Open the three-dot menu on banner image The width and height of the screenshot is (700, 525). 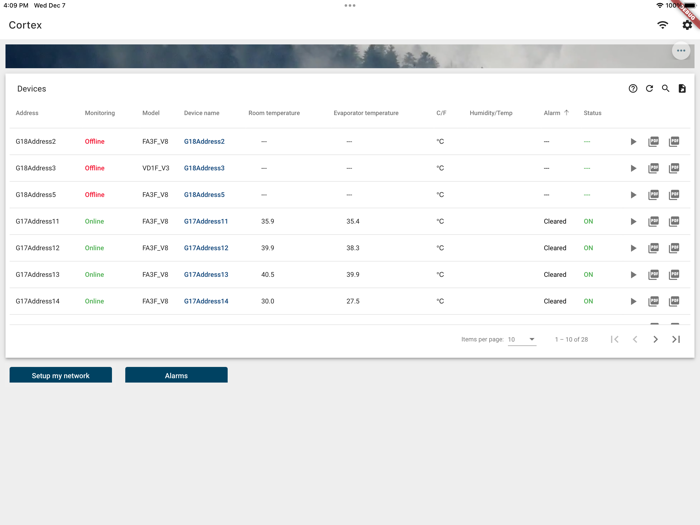[681, 50]
